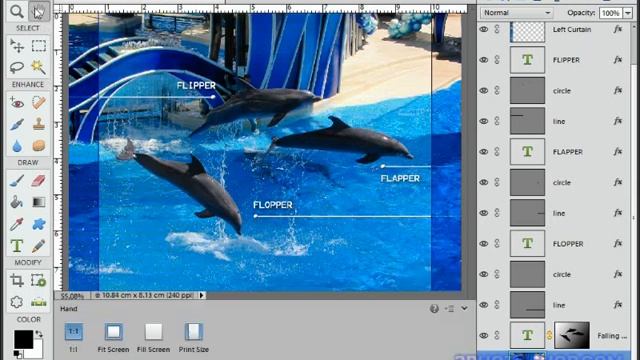Viewport: 640px width, 360px height.
Task: Choose the Pencil tool
Action: point(39,246)
